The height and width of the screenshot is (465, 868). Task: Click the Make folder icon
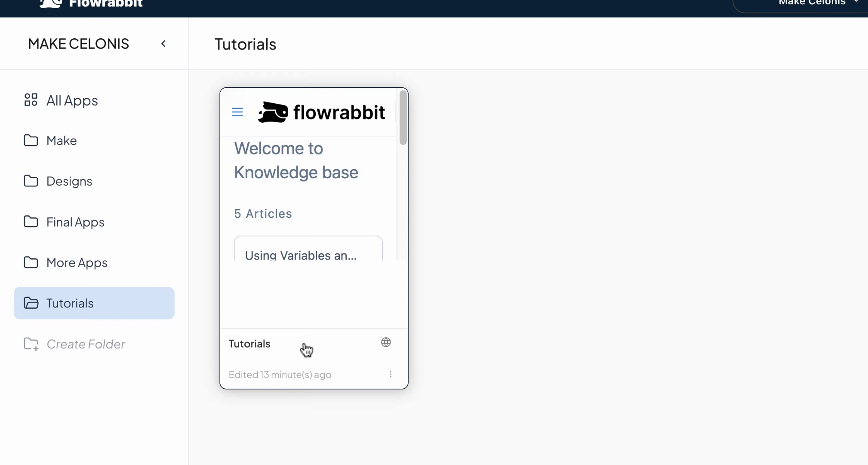click(31, 140)
